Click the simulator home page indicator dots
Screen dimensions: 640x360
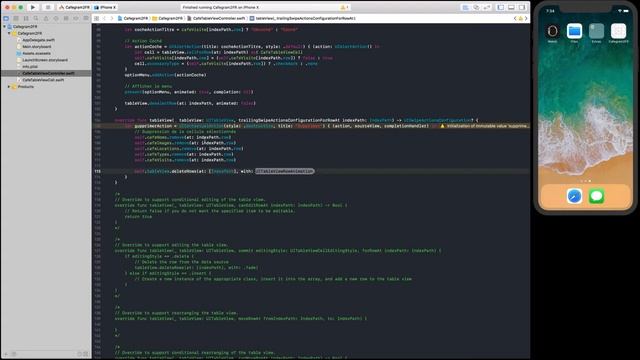[585, 181]
